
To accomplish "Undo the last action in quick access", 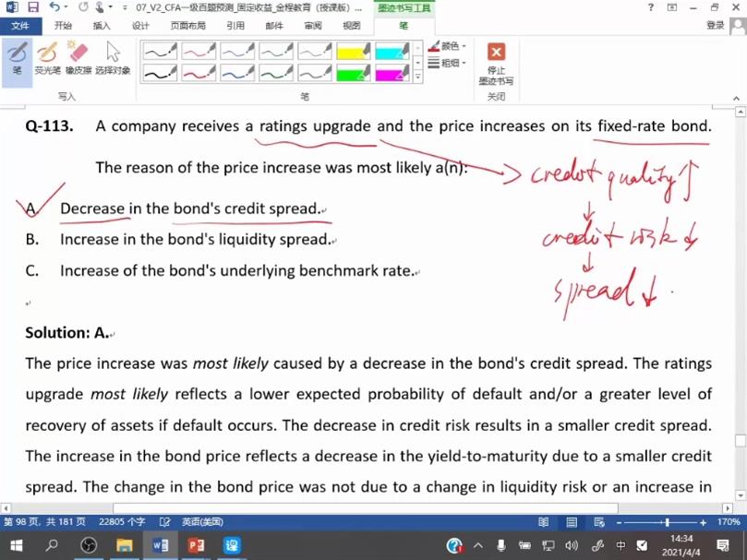I will [54, 7].
